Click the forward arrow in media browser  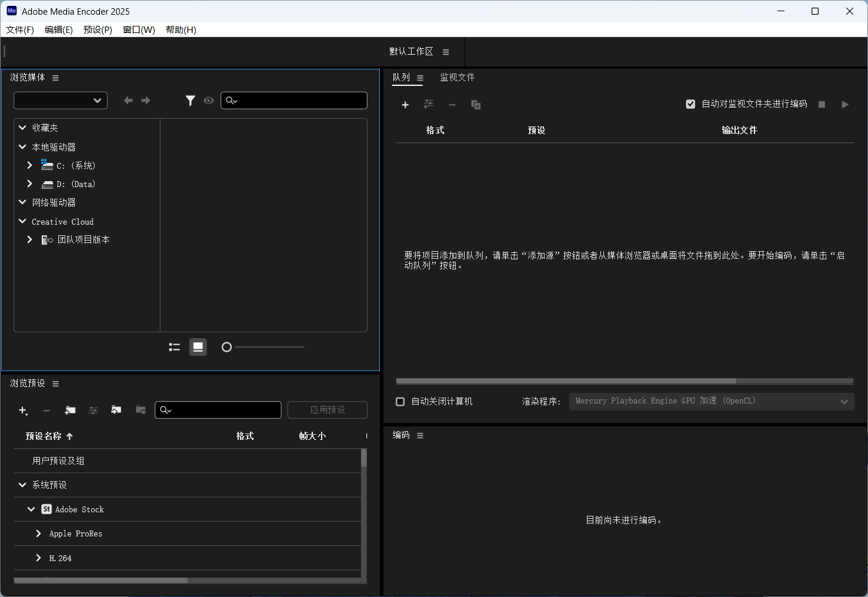click(146, 101)
